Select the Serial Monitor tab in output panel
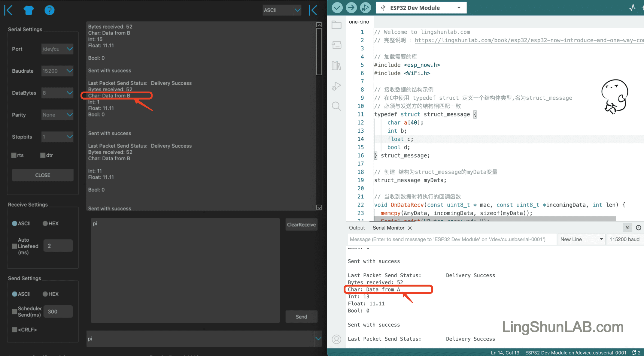Viewport: 644px width, 356px height. [389, 228]
